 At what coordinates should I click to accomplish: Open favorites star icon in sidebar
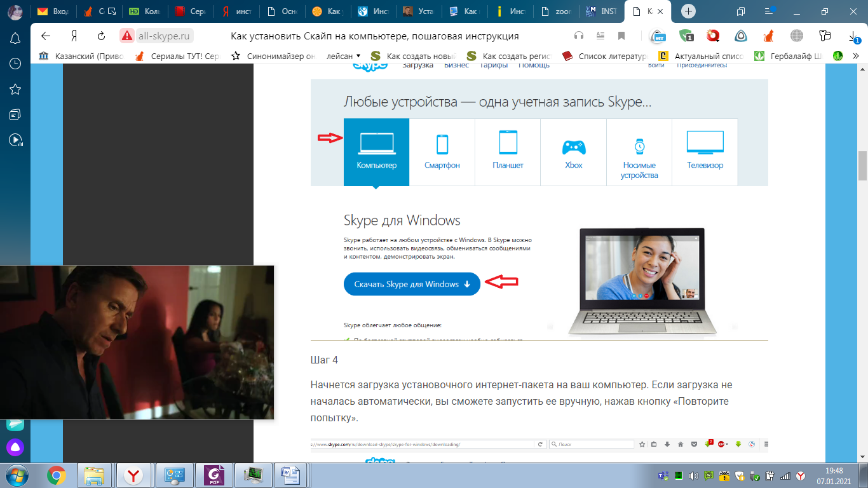coord(15,89)
